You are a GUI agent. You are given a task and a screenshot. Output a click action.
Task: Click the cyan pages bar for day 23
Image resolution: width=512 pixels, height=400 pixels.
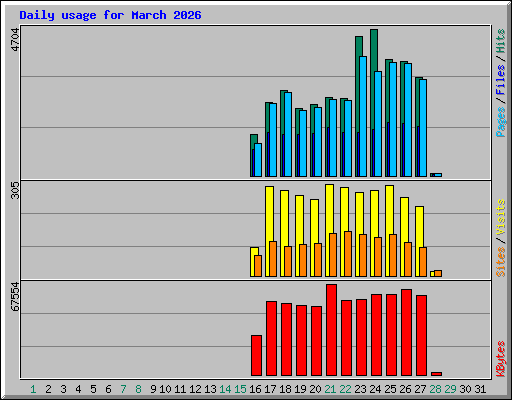point(363,116)
